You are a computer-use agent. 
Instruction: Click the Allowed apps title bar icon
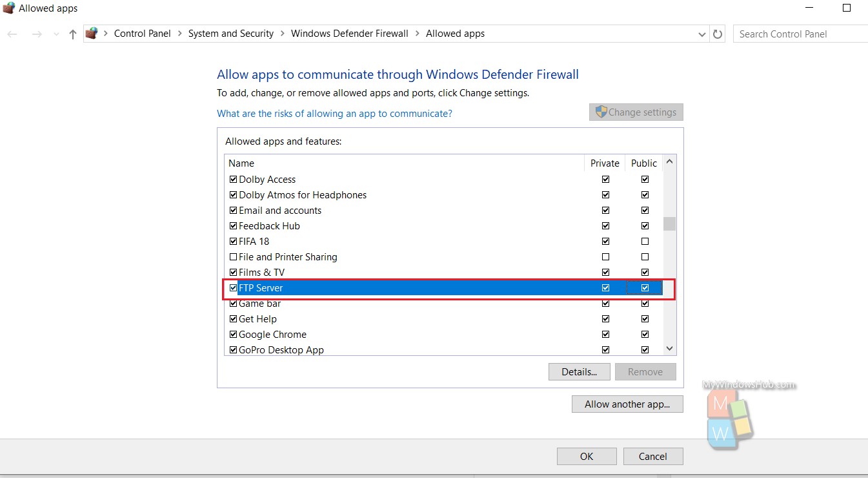(x=8, y=8)
